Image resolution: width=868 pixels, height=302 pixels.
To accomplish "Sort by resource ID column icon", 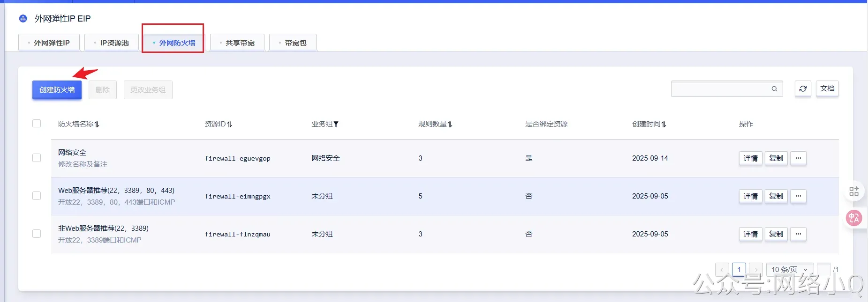I will pyautogui.click(x=230, y=124).
